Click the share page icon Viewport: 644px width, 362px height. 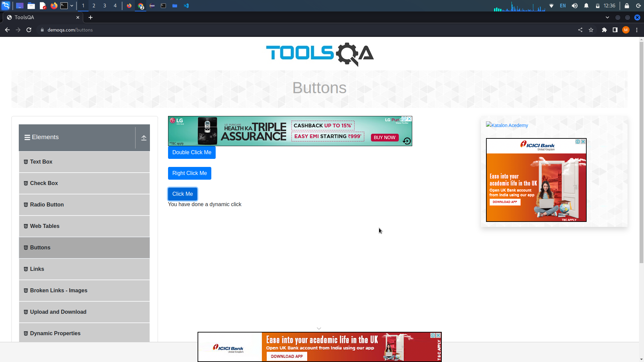[x=580, y=30]
